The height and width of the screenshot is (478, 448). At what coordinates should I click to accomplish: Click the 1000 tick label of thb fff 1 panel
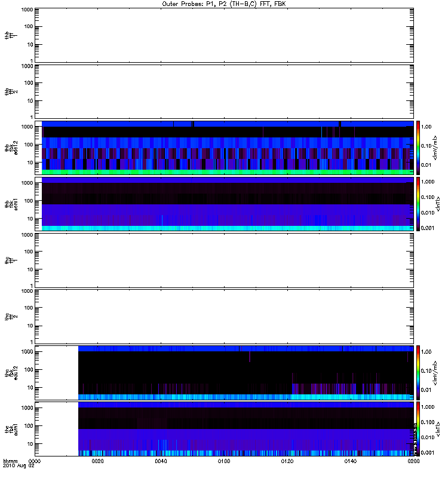[27, 10]
